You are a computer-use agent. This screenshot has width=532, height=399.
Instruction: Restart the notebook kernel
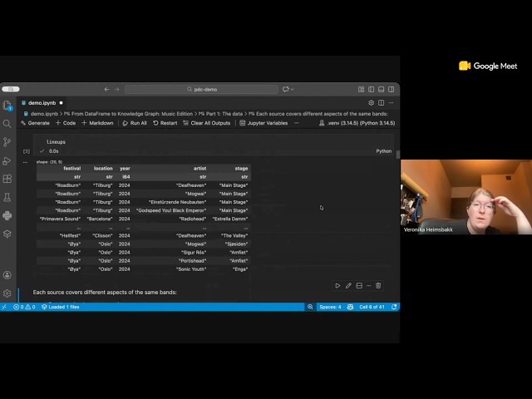(x=165, y=123)
